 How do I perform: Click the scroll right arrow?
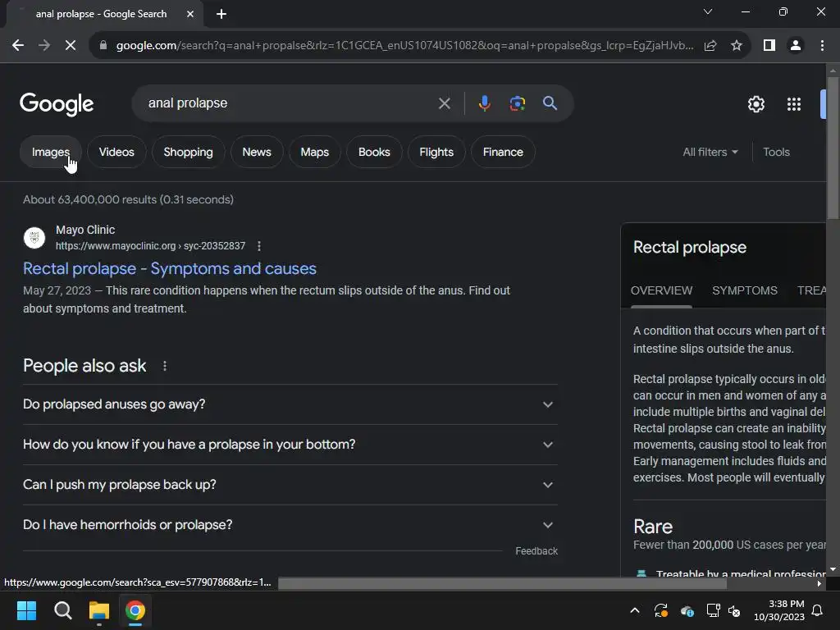(x=819, y=584)
